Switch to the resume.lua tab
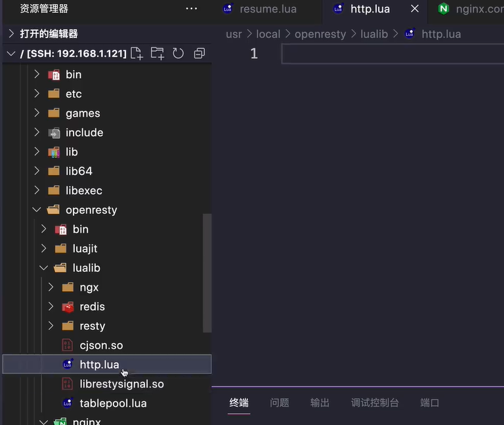Screen dimensions: 504x425 267,9
